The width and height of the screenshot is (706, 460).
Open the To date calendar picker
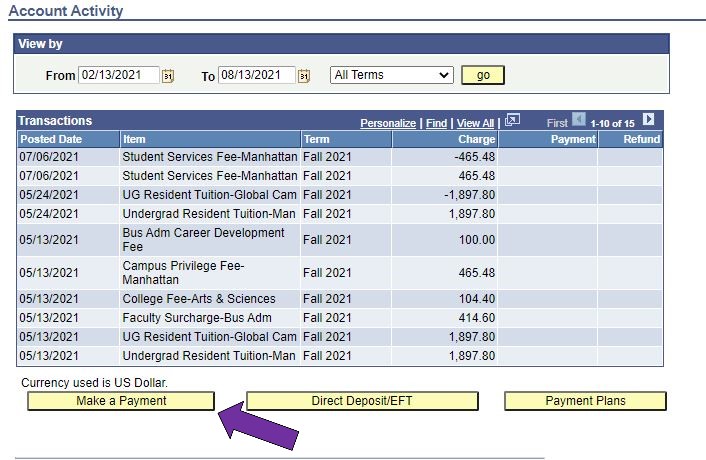pyautogui.click(x=304, y=76)
